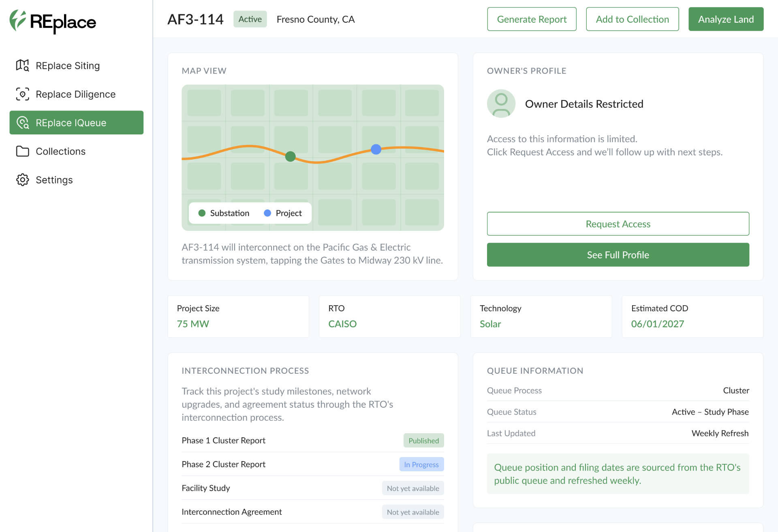The image size is (778, 532).
Task: Click the 75 MW project size value
Action: 193,324
